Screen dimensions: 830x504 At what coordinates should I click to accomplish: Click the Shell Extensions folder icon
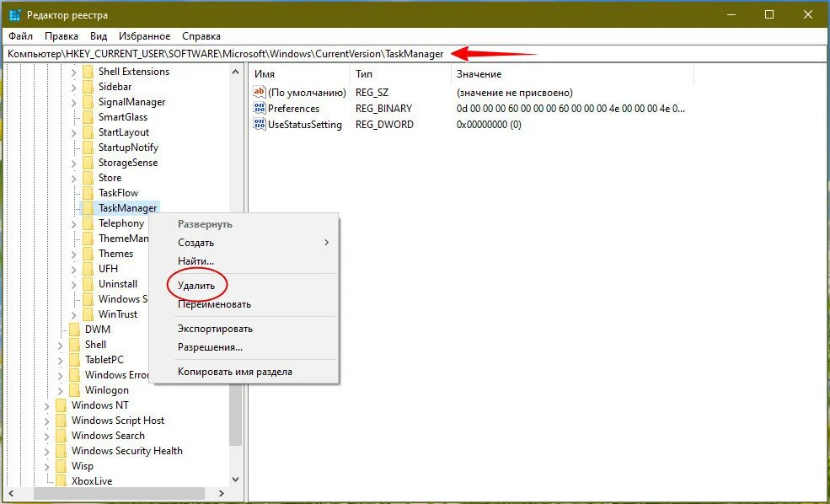pos(88,72)
